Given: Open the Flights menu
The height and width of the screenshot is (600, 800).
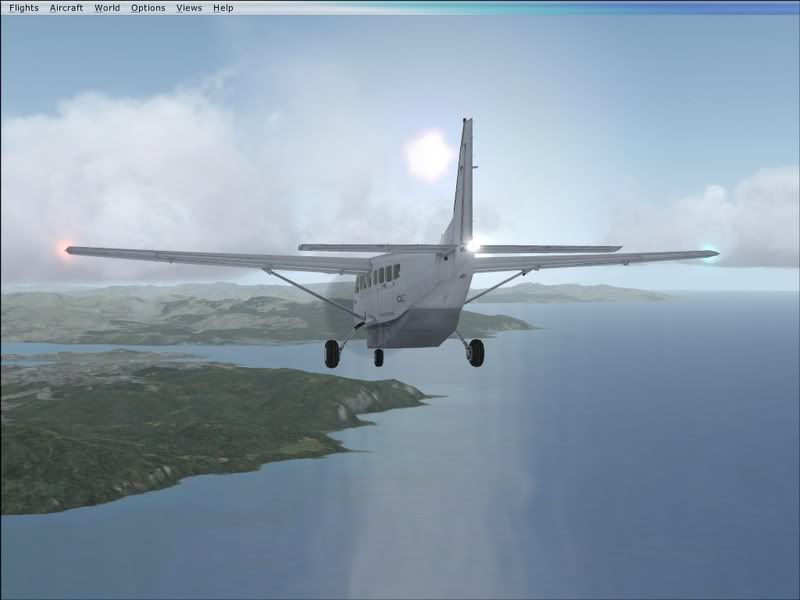Looking at the screenshot, I should (x=23, y=8).
